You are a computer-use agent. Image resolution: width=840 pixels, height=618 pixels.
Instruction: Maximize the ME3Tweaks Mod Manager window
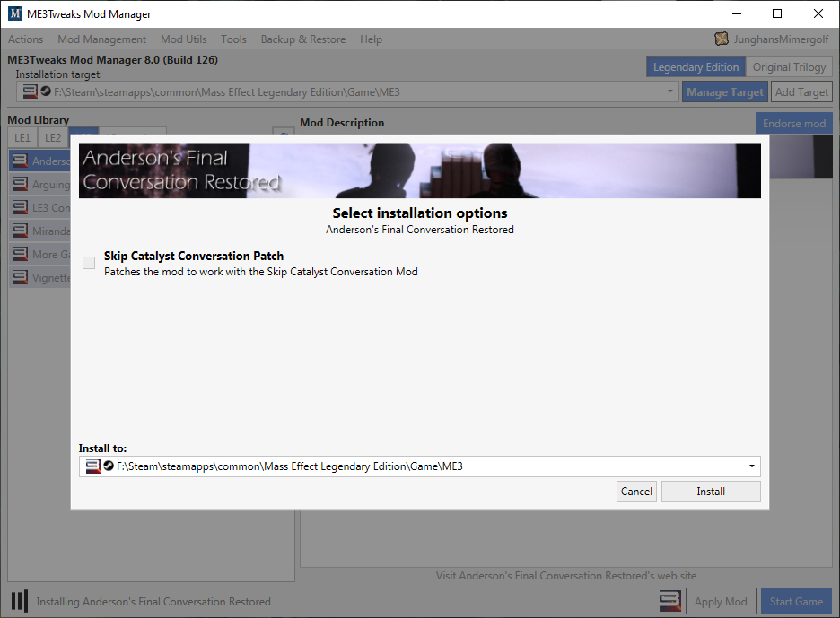pos(777,14)
